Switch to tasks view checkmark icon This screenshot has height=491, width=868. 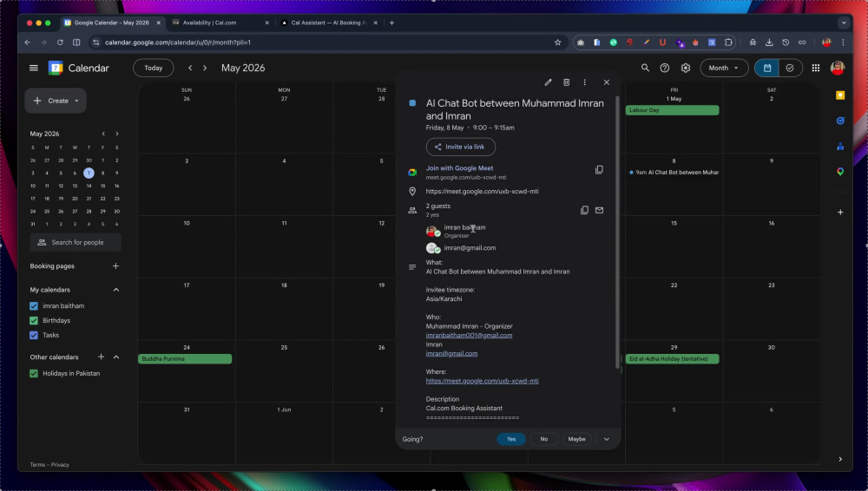(x=790, y=68)
